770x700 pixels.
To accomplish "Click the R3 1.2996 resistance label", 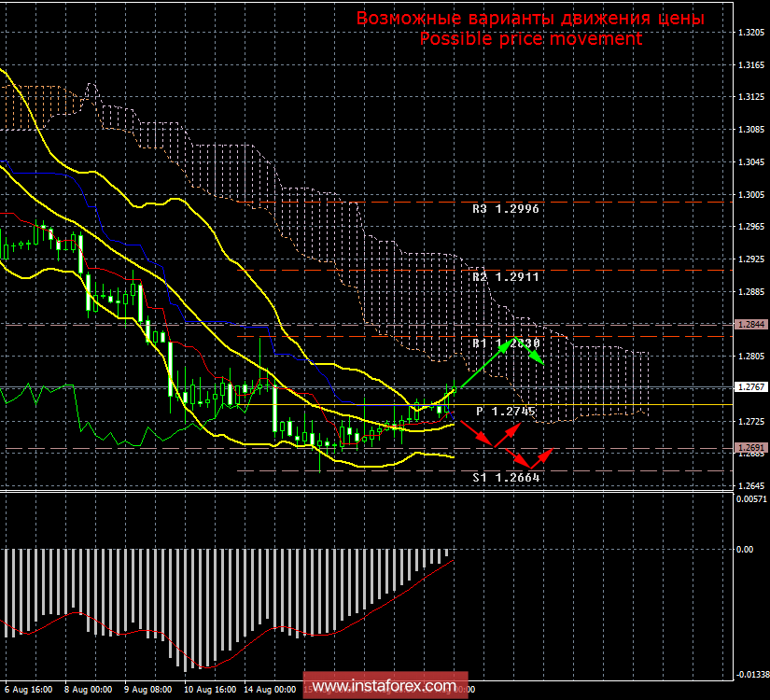I will click(508, 209).
